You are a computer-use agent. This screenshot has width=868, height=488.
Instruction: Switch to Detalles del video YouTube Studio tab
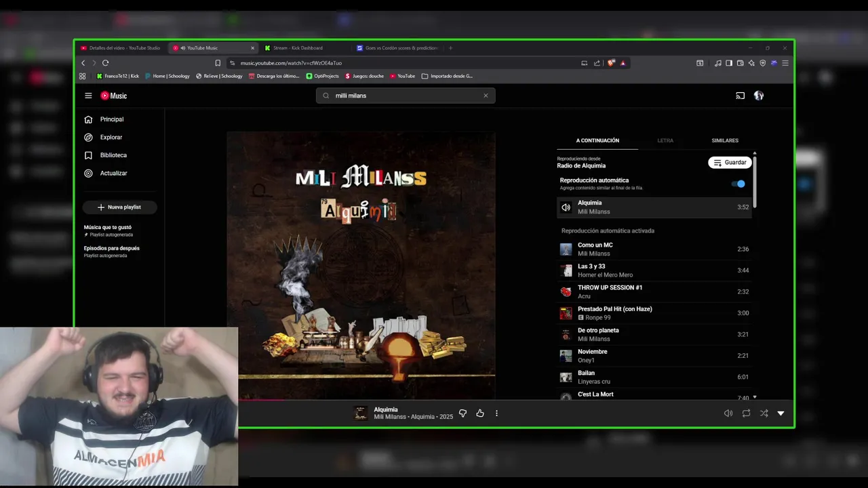120,48
